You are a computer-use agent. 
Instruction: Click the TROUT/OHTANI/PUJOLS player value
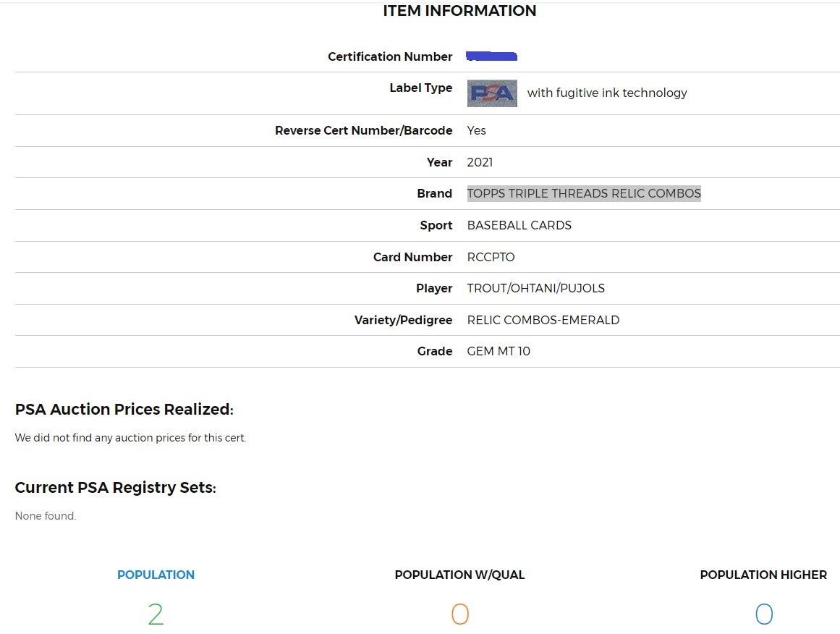pos(535,288)
